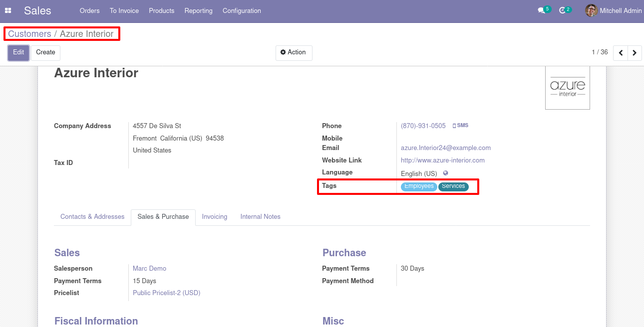This screenshot has width=644, height=327.
Task: Open the Mitchell Admin user menu
Action: pos(614,10)
